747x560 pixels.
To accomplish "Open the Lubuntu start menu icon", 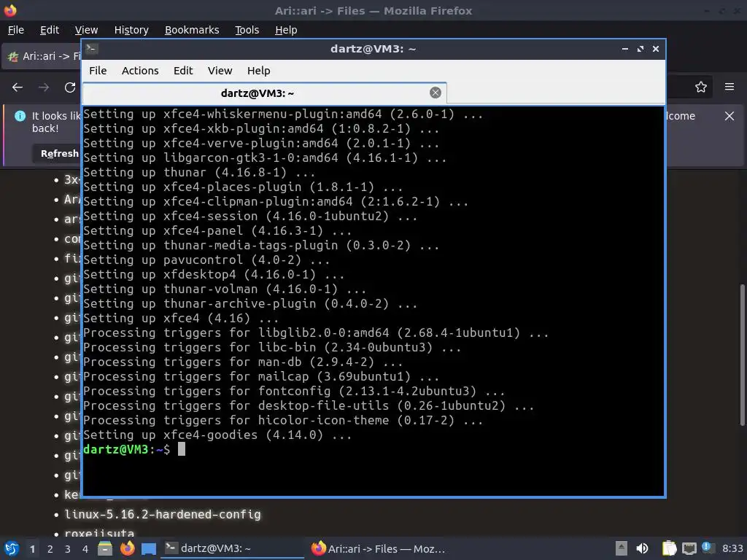I will pyautogui.click(x=11, y=548).
